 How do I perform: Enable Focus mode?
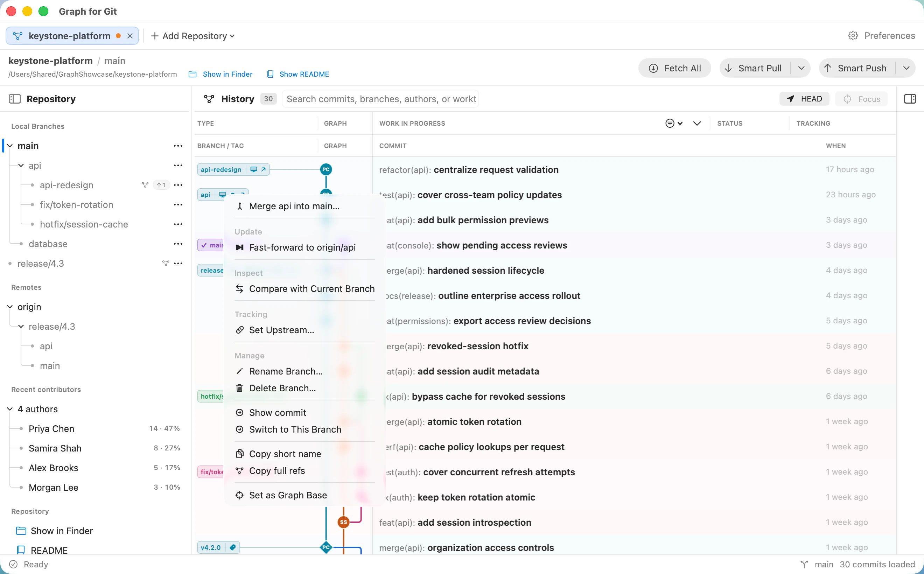[x=861, y=99]
